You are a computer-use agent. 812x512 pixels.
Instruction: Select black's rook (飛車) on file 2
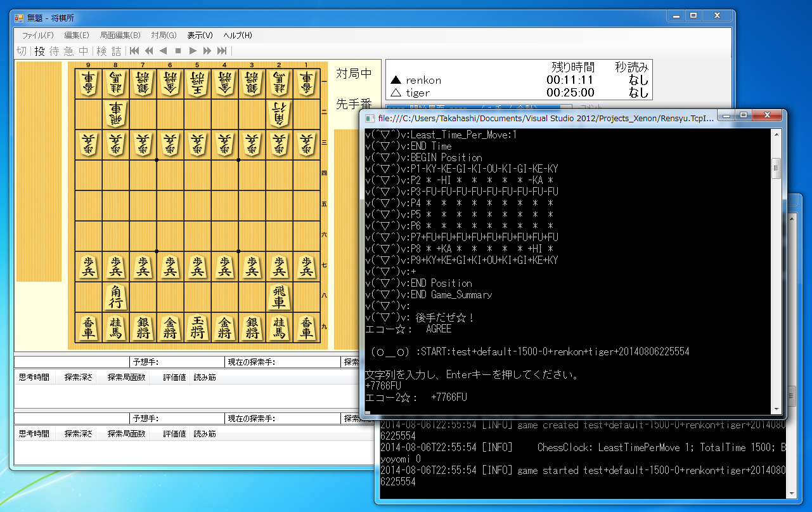(x=280, y=297)
